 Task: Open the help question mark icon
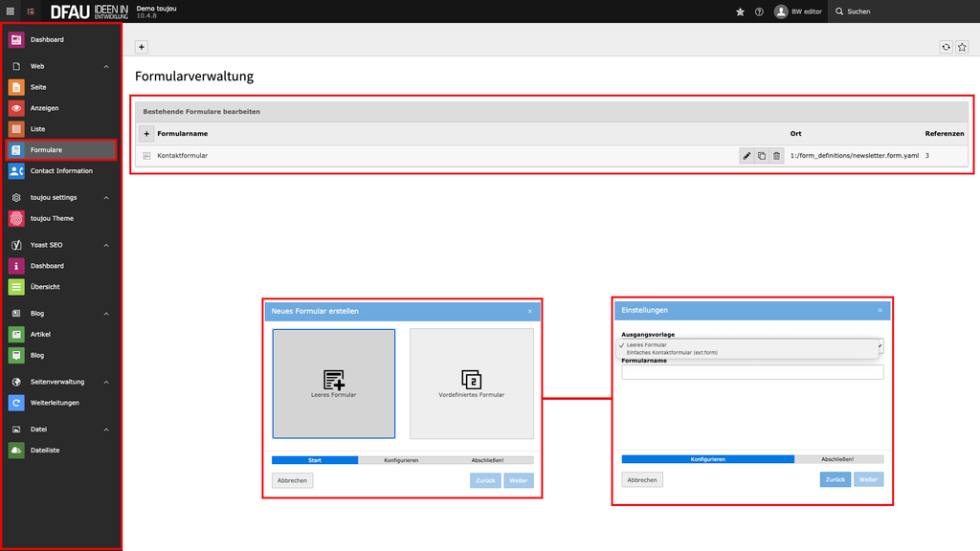click(x=759, y=11)
